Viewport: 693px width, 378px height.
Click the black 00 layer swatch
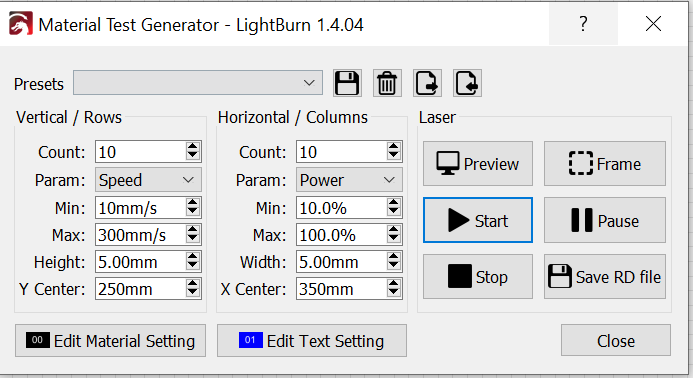coord(38,340)
